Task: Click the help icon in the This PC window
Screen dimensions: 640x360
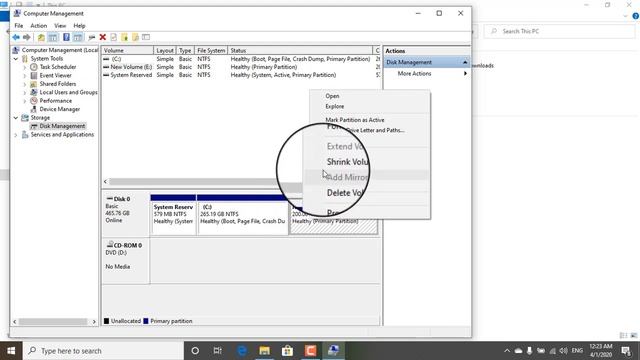Action: click(636, 16)
